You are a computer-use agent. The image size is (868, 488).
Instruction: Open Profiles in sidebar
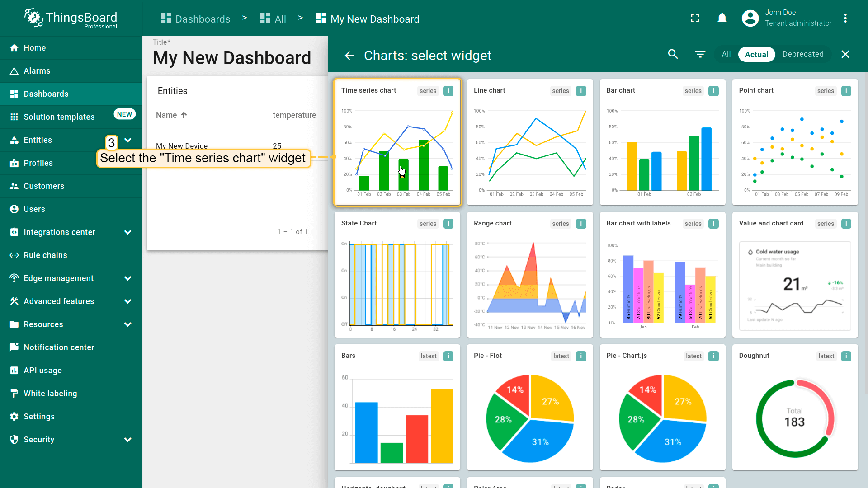[71, 163]
